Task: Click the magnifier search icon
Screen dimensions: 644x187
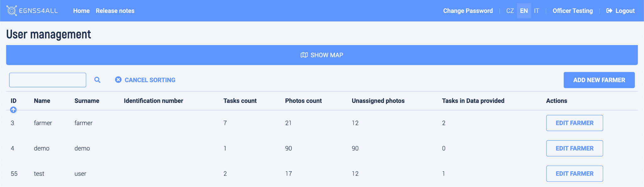Action: [x=97, y=80]
